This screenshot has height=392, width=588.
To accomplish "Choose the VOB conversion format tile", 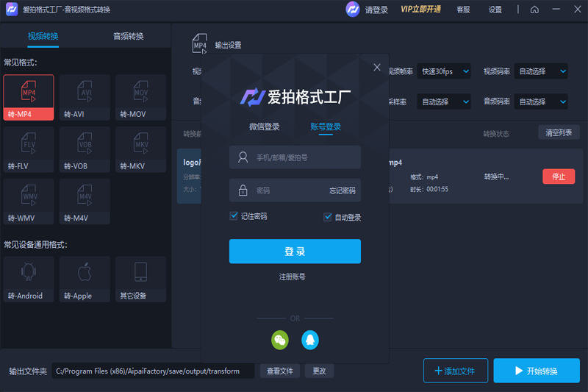I will 85,149.
